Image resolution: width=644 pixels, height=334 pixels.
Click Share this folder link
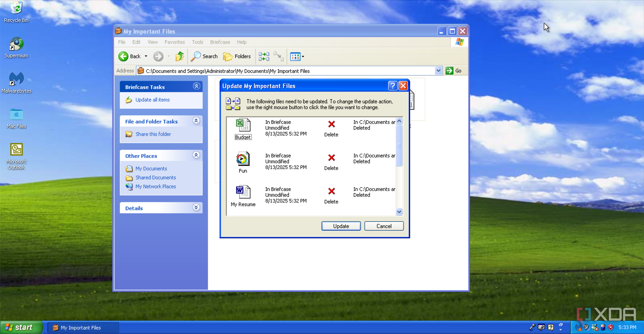[153, 134]
